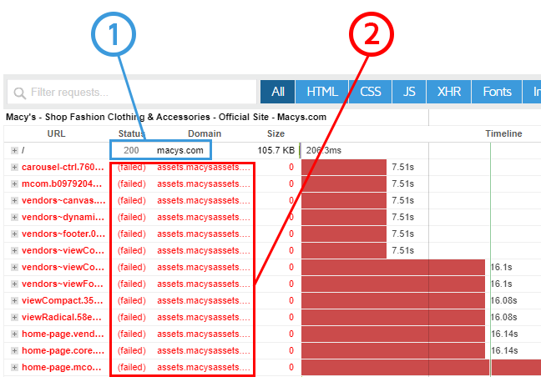This screenshot has width=541, height=392.
Task: Expand the vendors~viewFo request row
Action: [x=14, y=284]
